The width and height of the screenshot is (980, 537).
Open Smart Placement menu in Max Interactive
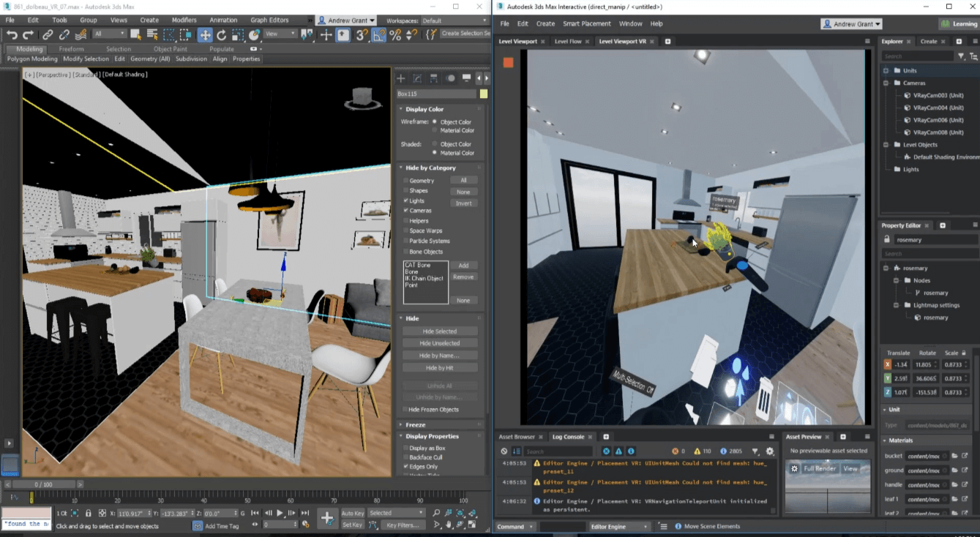pos(586,23)
